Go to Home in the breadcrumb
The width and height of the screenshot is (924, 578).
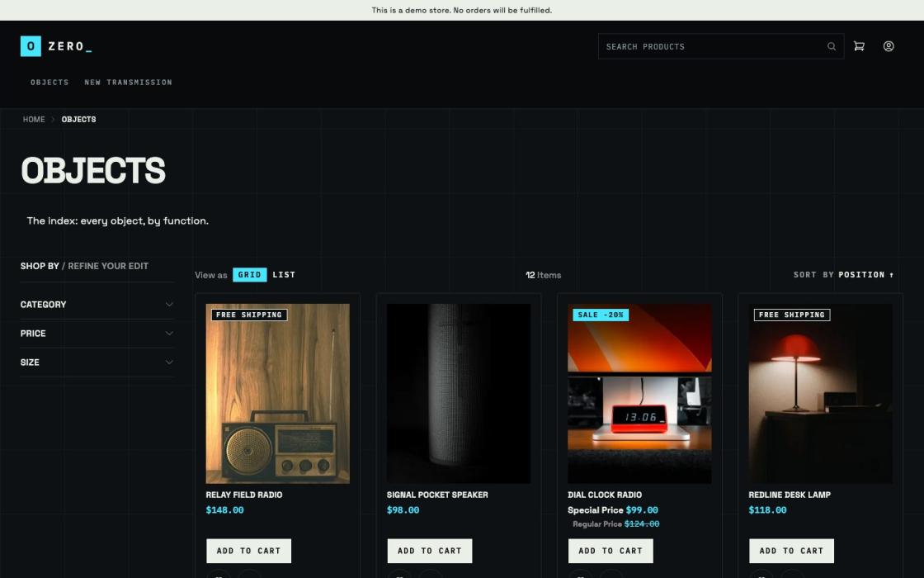(34, 119)
